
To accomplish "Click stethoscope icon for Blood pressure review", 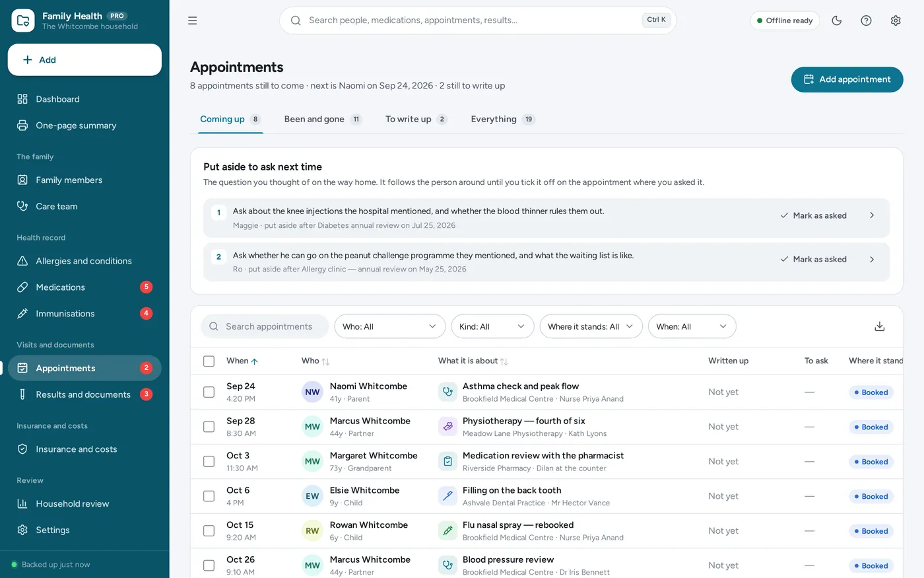I will (x=447, y=565).
